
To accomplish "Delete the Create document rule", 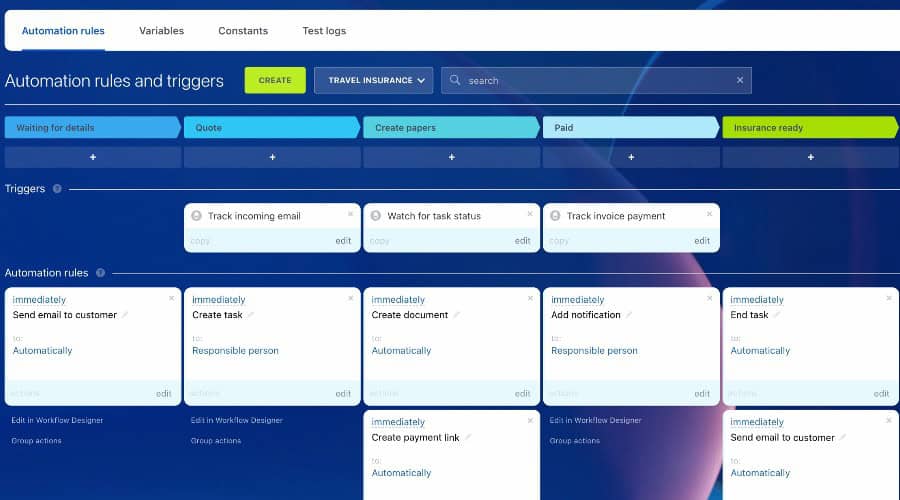I will click(x=530, y=298).
